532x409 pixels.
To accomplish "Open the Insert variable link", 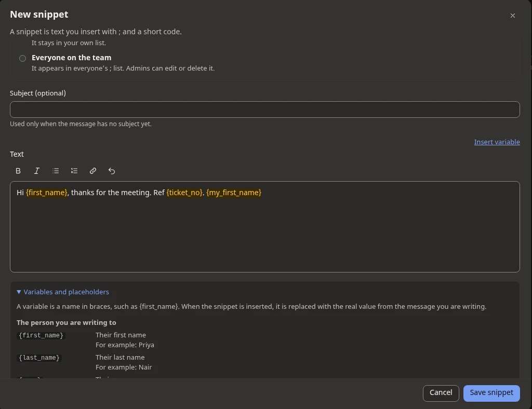I will coord(497,142).
